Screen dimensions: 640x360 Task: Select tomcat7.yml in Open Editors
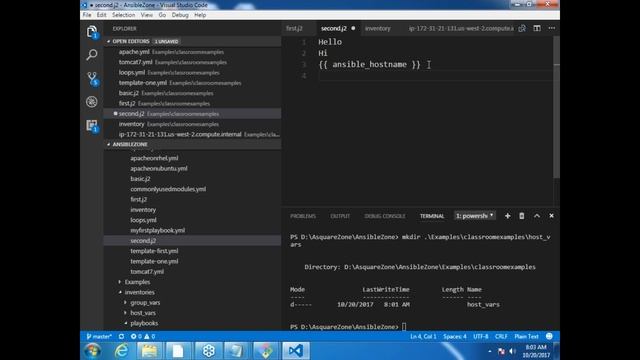[193, 62]
